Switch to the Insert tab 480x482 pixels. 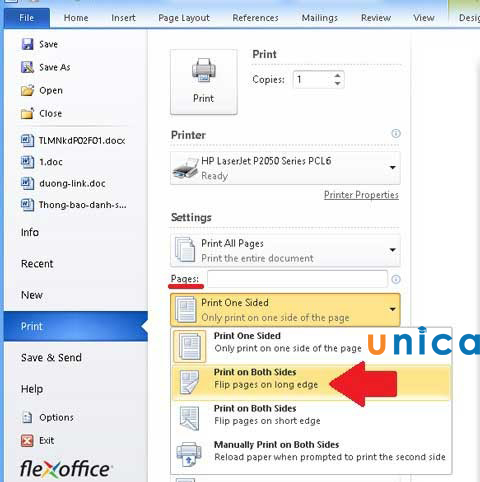coord(123,18)
